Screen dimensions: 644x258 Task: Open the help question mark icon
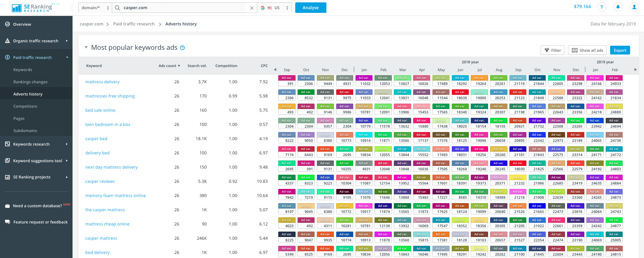pos(602,7)
